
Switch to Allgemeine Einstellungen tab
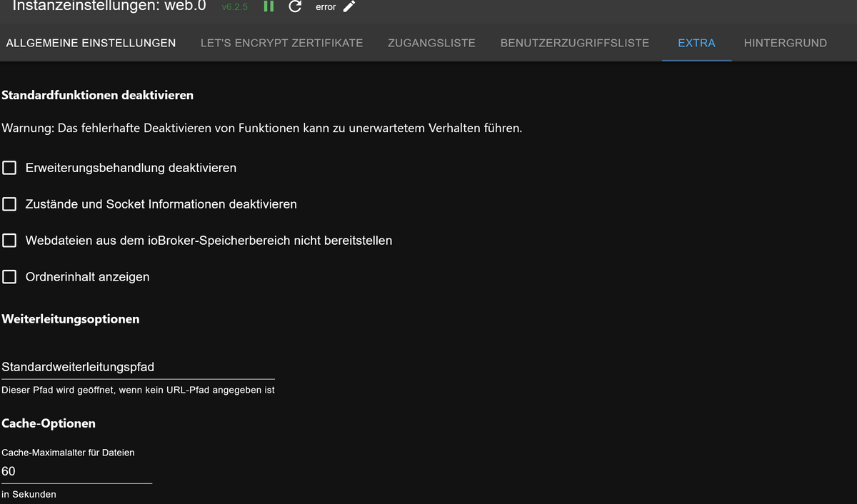(91, 43)
